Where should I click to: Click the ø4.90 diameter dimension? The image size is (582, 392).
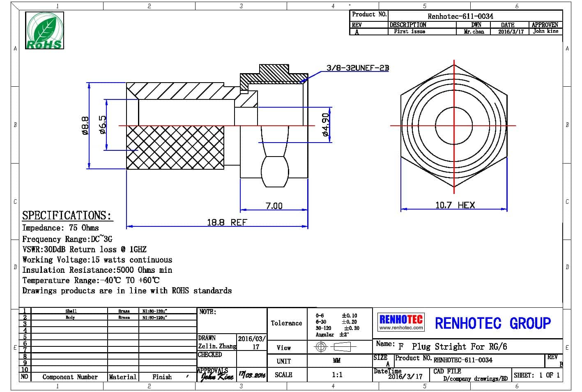pyautogui.click(x=325, y=125)
